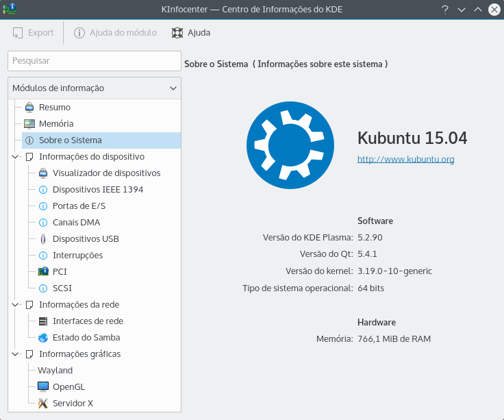Open the PCI devices icon
This screenshot has height=420, width=504.
click(43, 272)
